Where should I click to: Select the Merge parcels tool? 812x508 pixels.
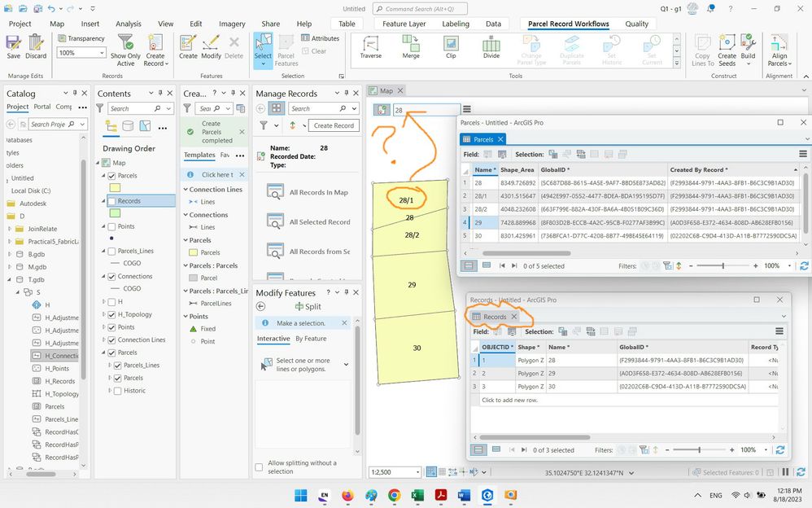click(411, 46)
